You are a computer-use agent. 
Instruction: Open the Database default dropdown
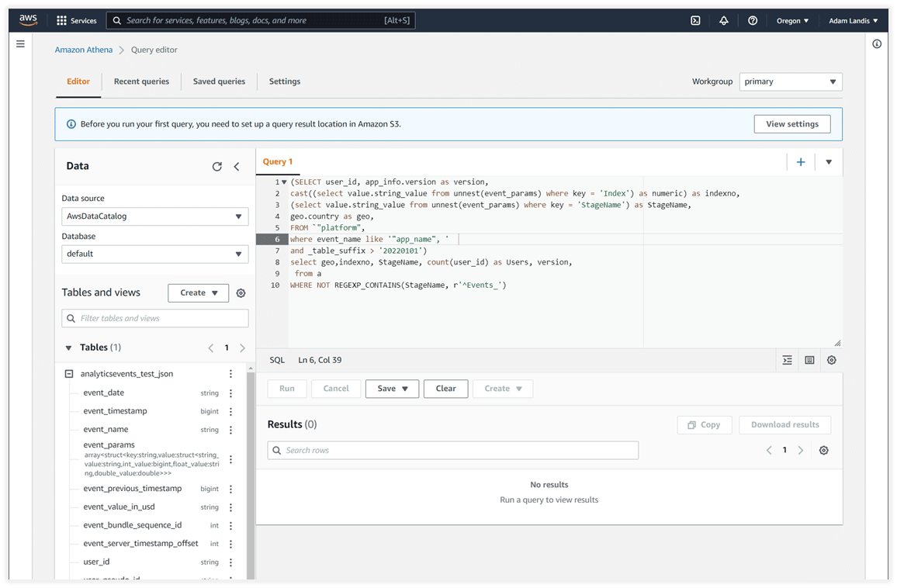pyautogui.click(x=155, y=254)
